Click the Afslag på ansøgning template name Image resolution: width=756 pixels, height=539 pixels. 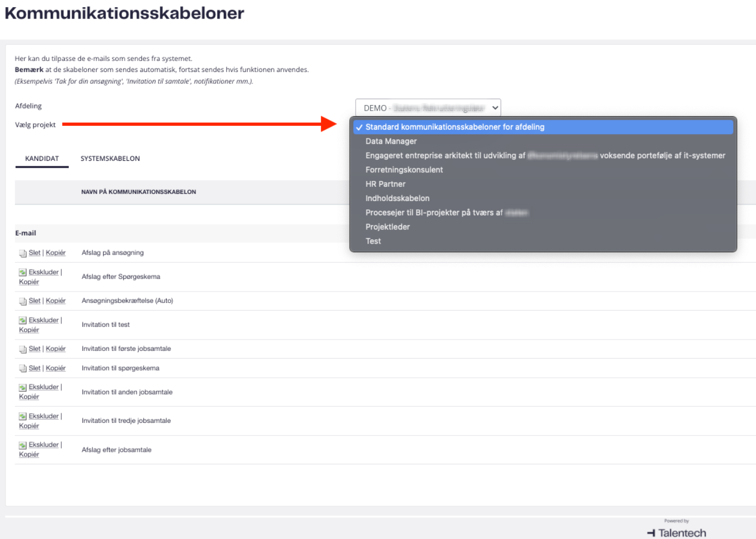tap(113, 253)
